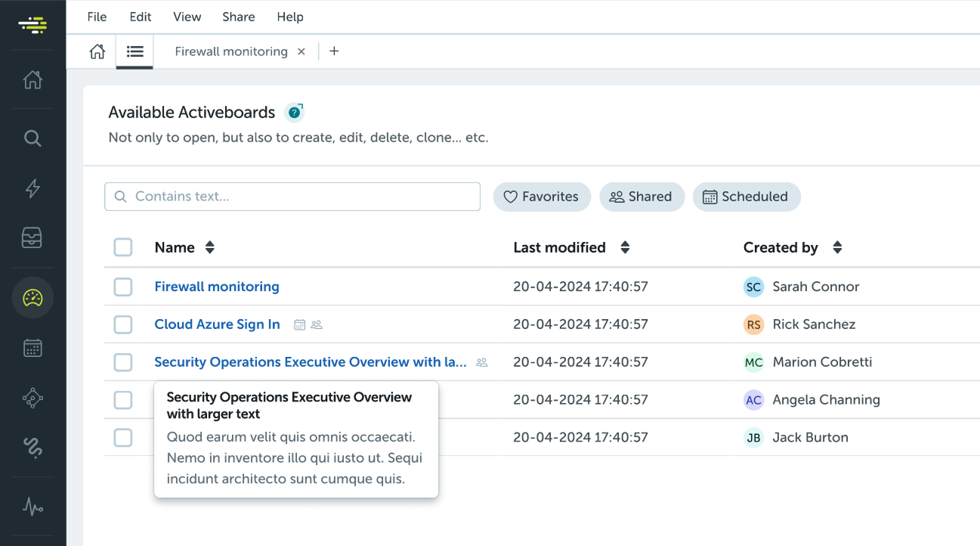Open the Activeboards gauge icon in sidebar
980x546 pixels.
32,298
